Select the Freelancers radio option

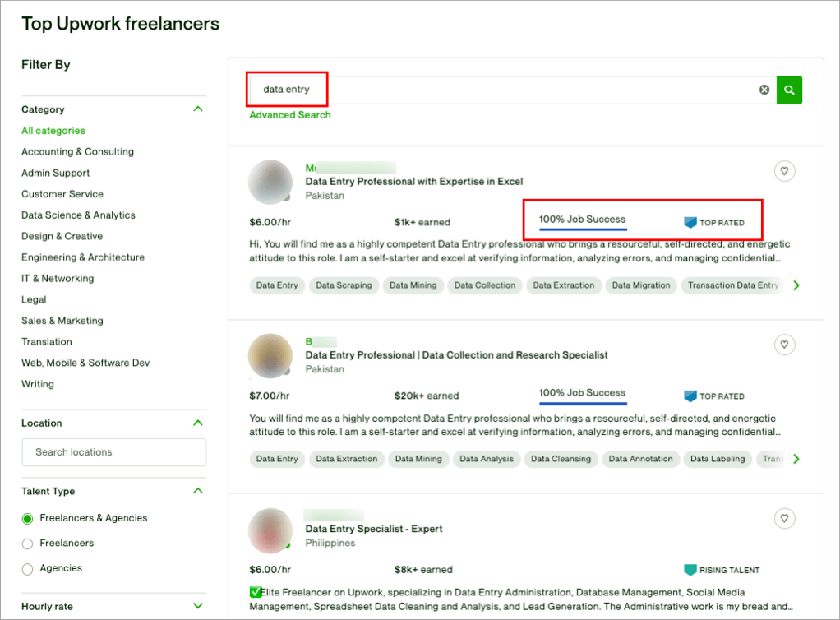click(28, 544)
